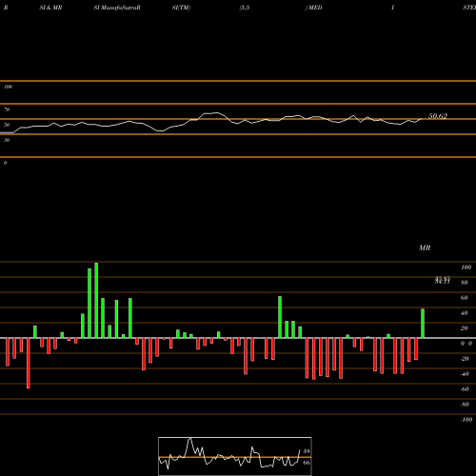The image size is (476, 476).
Task: Select the 20 label on MR axis
Action: pyautogui.click(x=465, y=328)
